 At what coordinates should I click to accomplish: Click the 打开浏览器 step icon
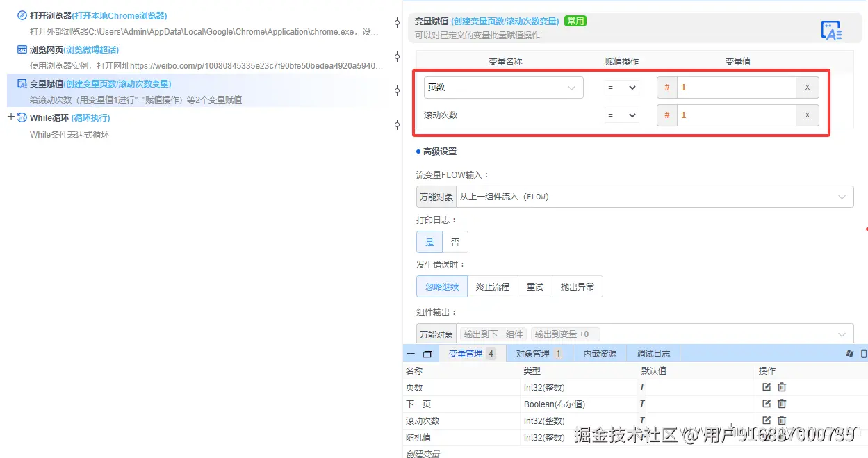[22, 15]
